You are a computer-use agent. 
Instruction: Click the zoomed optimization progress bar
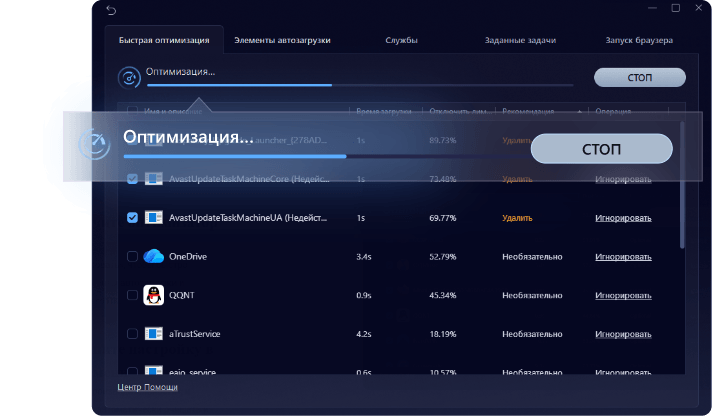pyautogui.click(x=327, y=156)
